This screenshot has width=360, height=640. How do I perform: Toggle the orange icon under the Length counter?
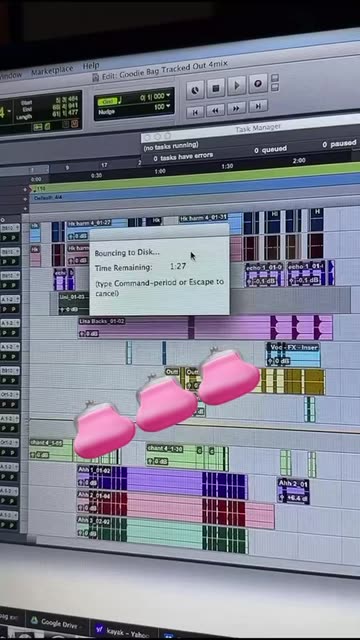pos(74,124)
